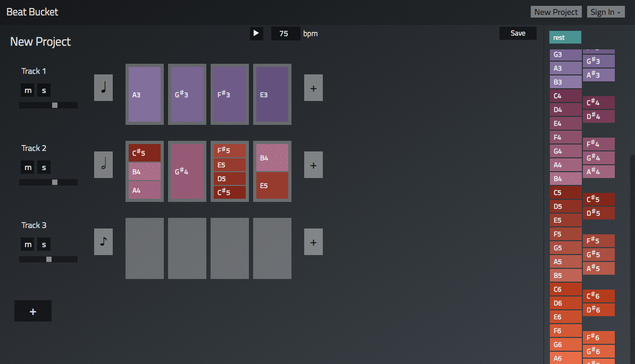Pick C#5 from the note palette
This screenshot has height=364, width=635.
click(x=598, y=199)
